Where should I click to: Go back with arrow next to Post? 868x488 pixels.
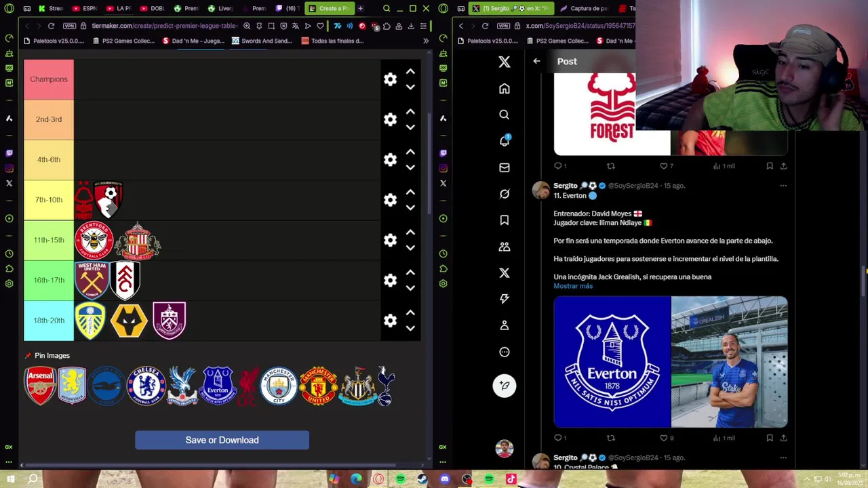coord(536,61)
